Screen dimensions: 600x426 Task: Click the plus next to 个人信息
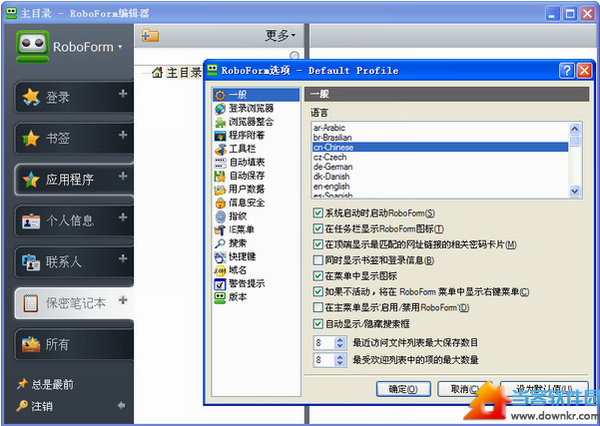123,217
